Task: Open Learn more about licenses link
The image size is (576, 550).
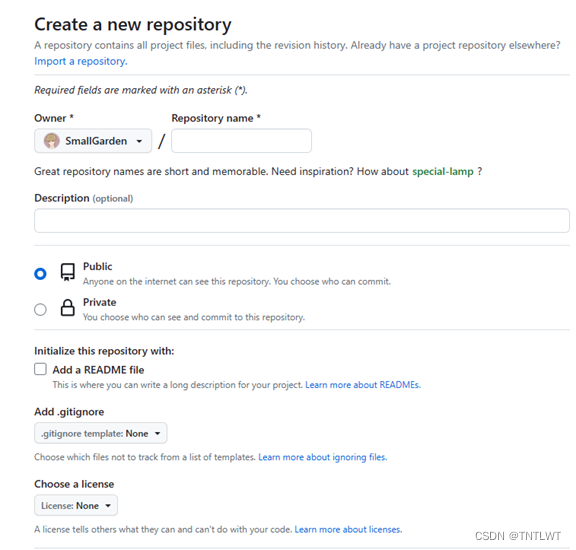Action: point(348,529)
